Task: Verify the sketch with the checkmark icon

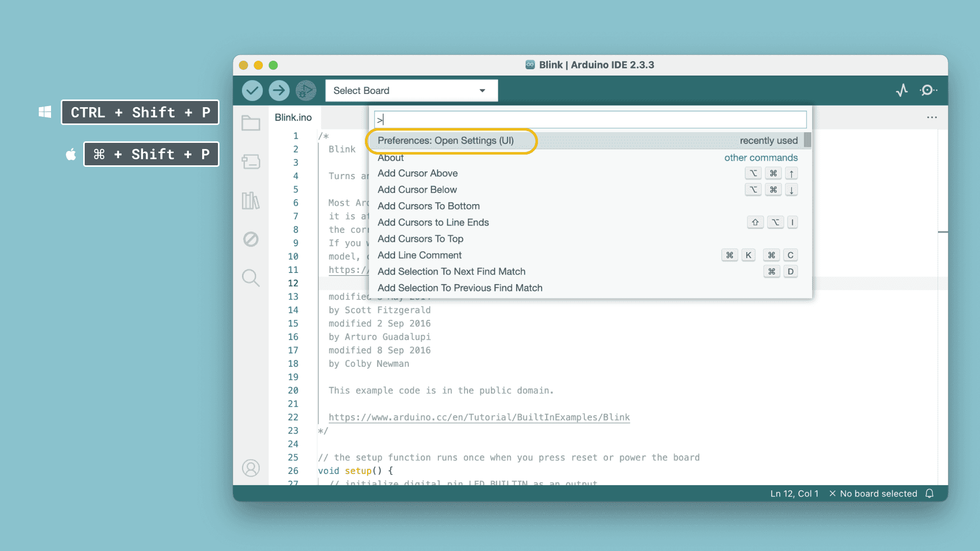Action: (252, 90)
